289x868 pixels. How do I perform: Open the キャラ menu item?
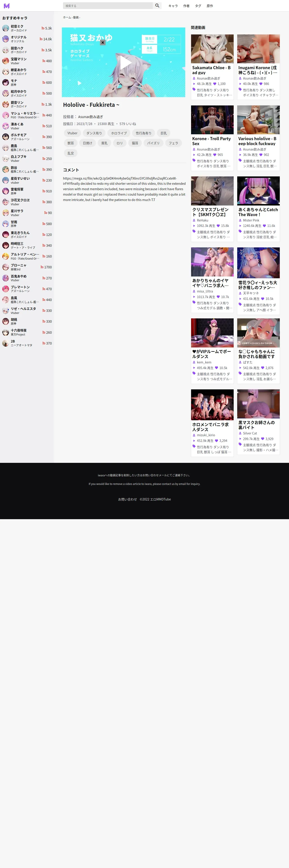tap(173, 6)
